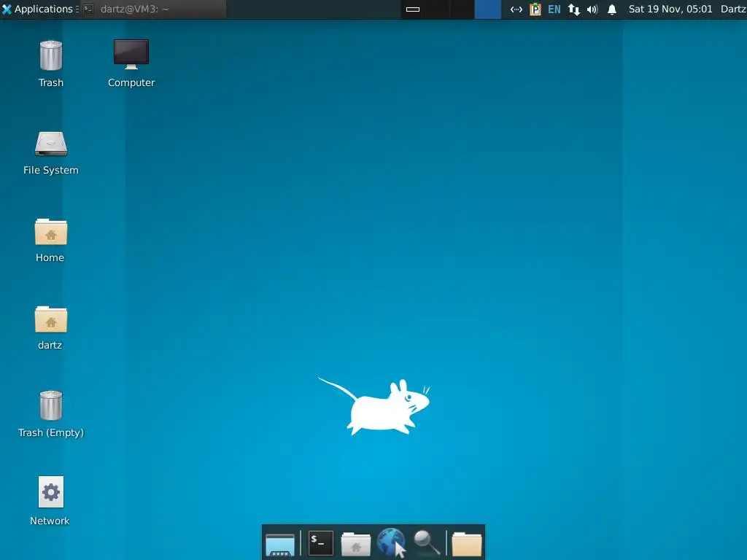Launch Web Browser globe icon in dock
The image size is (747, 560).
pyautogui.click(x=391, y=542)
